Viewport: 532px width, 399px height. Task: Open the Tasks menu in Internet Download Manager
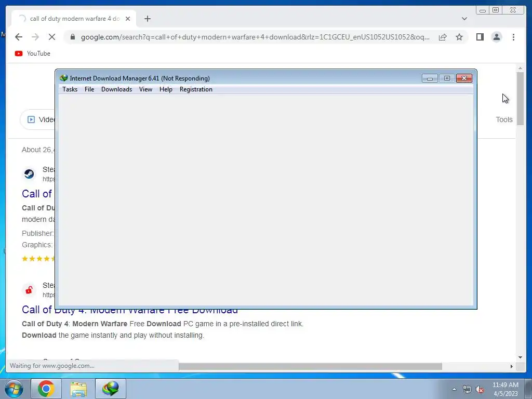click(70, 89)
